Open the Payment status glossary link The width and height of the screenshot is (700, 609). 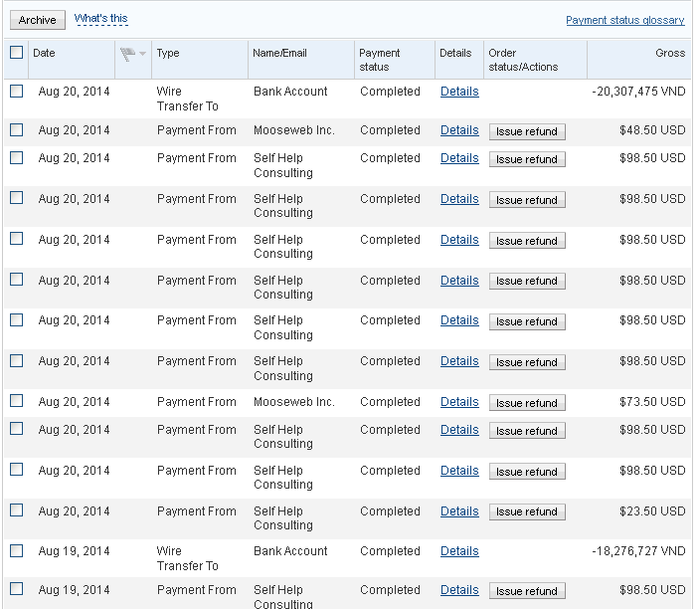tap(624, 20)
